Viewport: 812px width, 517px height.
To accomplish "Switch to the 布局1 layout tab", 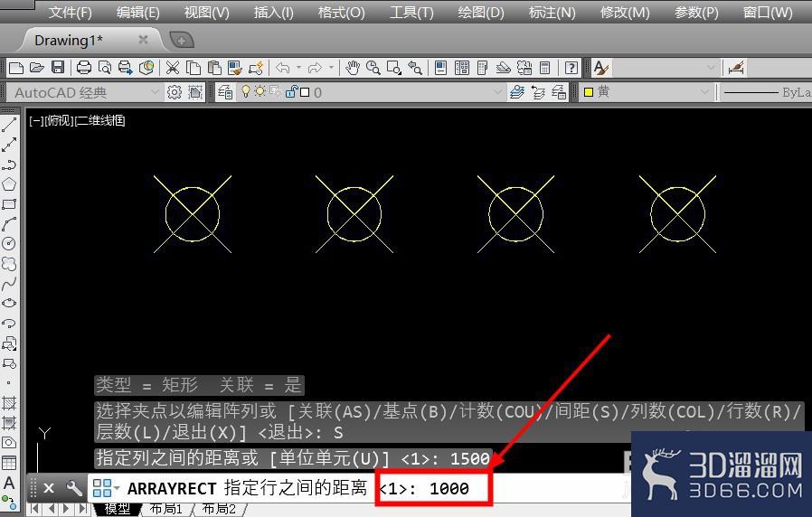I will click(x=165, y=509).
